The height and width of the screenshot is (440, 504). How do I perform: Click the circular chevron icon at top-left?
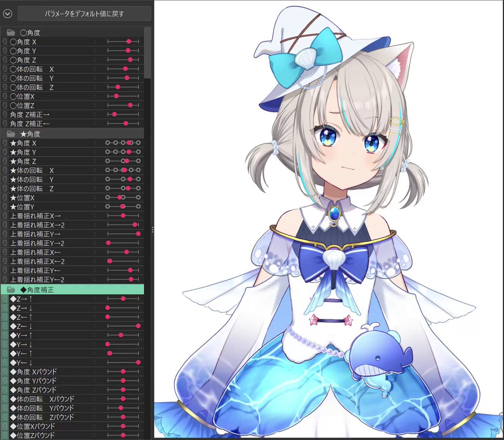click(7, 13)
